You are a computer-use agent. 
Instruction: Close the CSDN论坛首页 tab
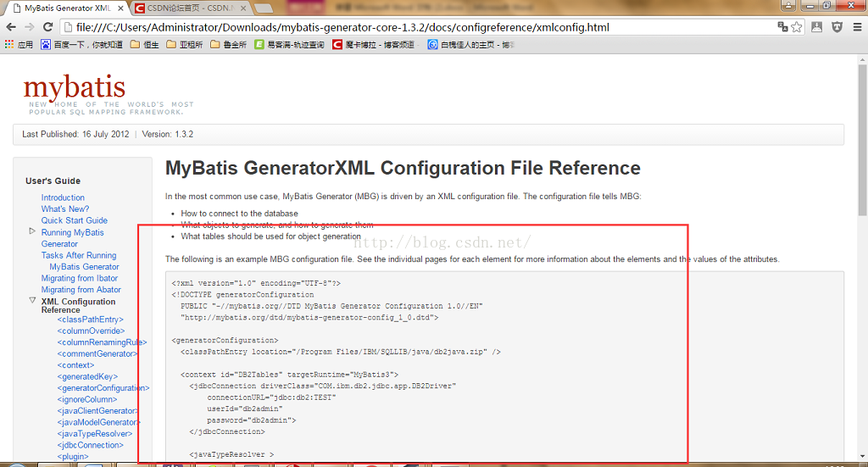pyautogui.click(x=243, y=8)
